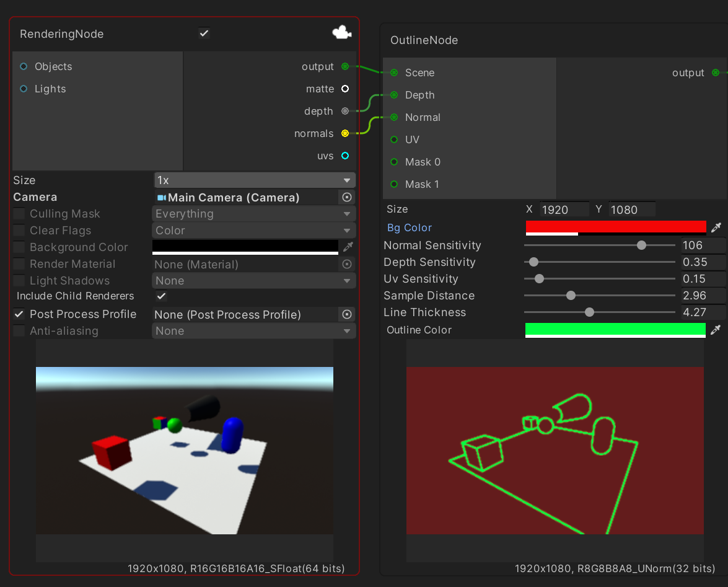Click the yellow normals output port
Screen dimensions: 728x587
pyautogui.click(x=345, y=133)
